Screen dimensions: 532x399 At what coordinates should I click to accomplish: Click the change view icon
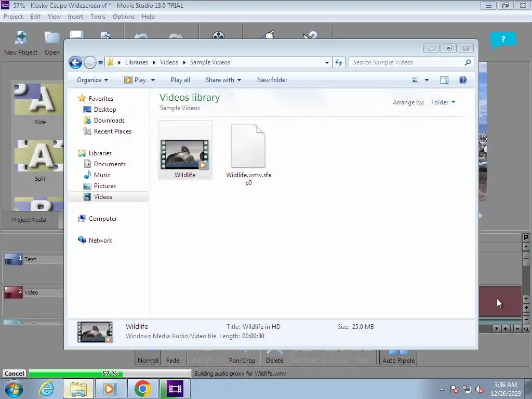click(x=416, y=80)
